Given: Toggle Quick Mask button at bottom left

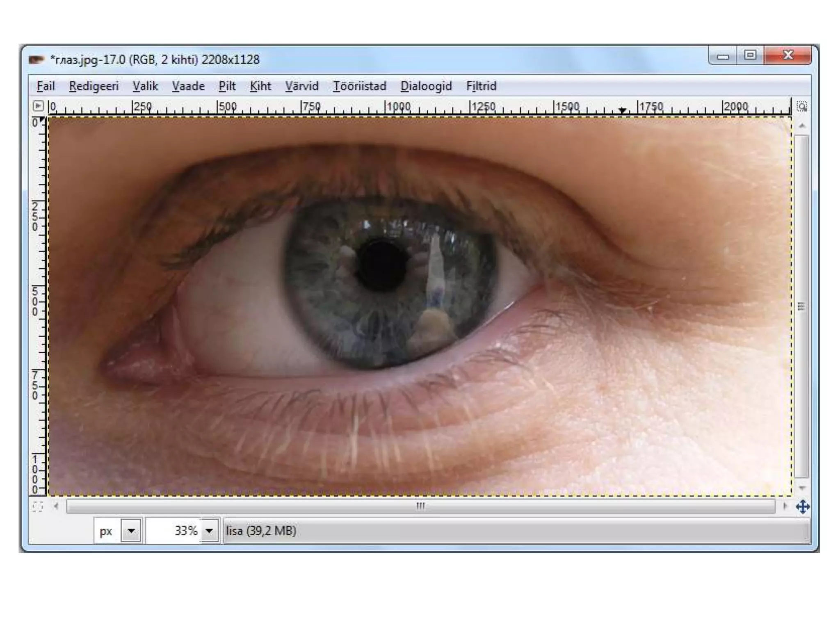Looking at the screenshot, I should [x=37, y=507].
